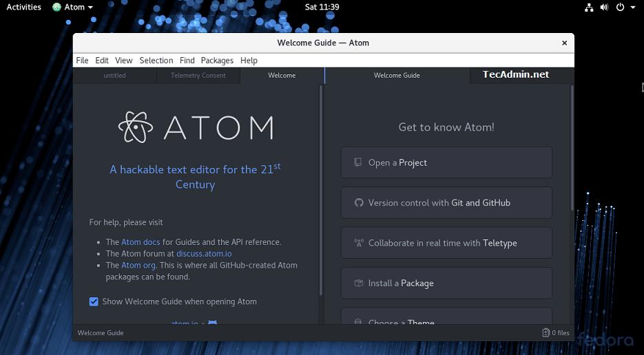Screen dimensions: 644x355
Task: Open the discuss.atom.io link
Action: coord(204,254)
